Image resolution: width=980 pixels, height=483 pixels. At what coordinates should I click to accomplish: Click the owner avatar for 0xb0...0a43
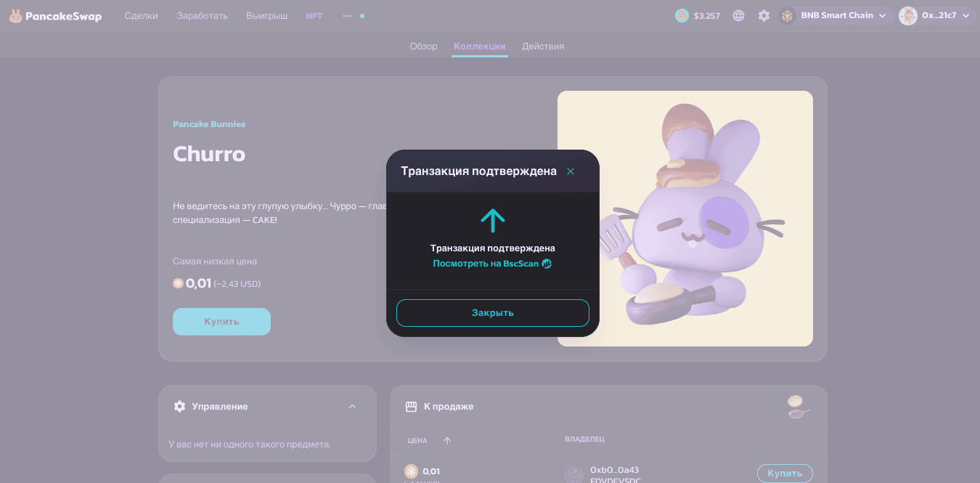(x=574, y=475)
